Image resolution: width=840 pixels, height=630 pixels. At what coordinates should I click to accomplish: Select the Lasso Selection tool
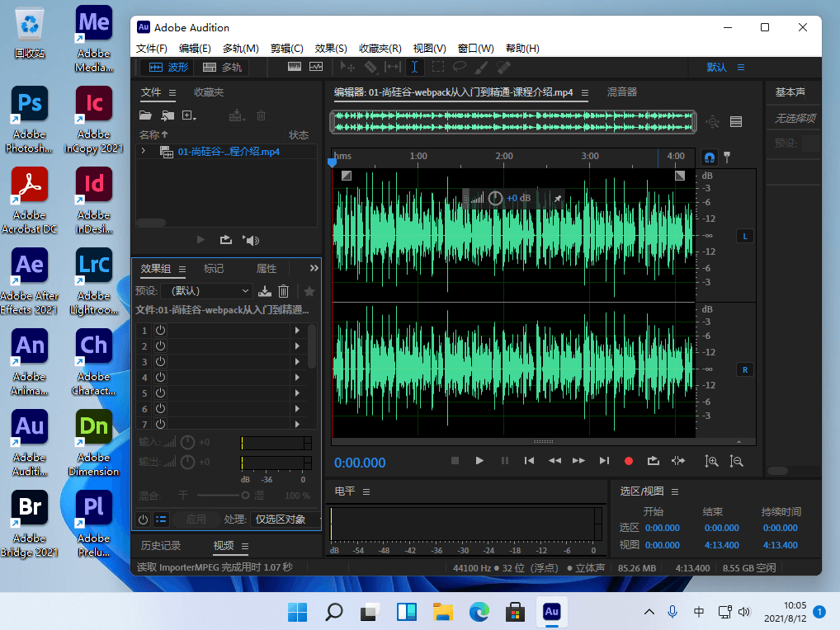coord(459,67)
